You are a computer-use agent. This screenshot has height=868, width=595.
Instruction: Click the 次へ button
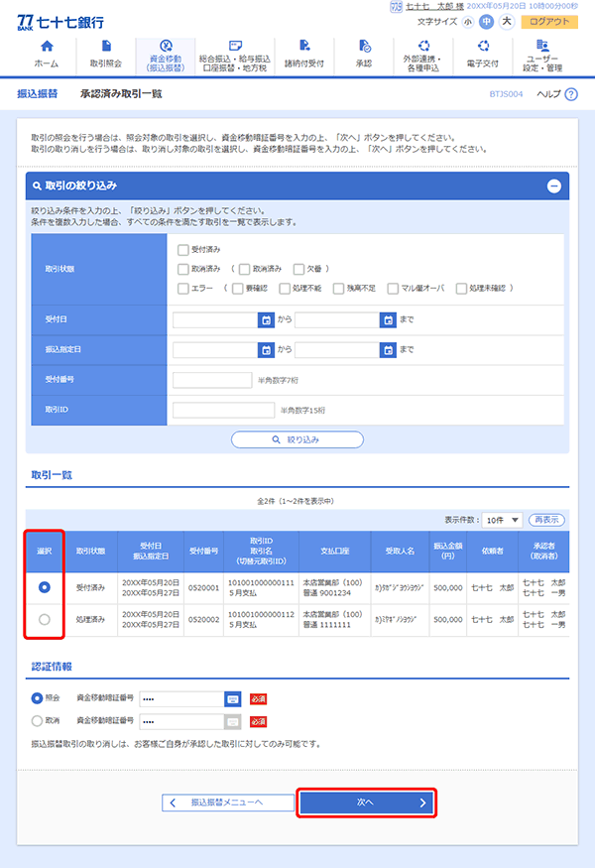pyautogui.click(x=367, y=803)
